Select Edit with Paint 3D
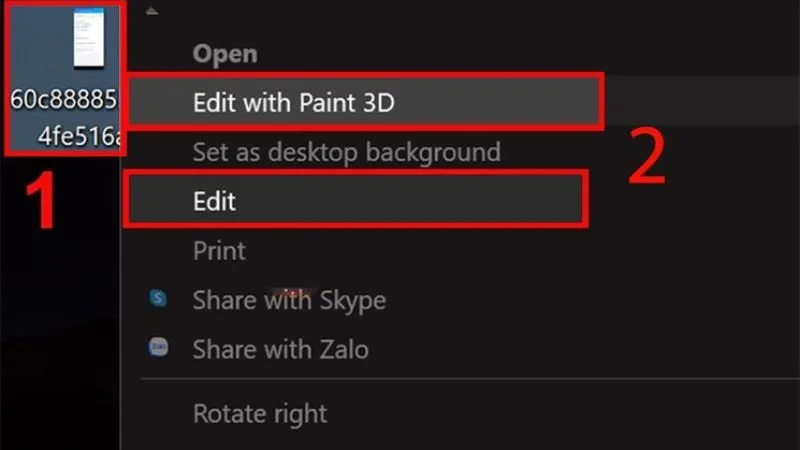 pyautogui.click(x=365, y=102)
